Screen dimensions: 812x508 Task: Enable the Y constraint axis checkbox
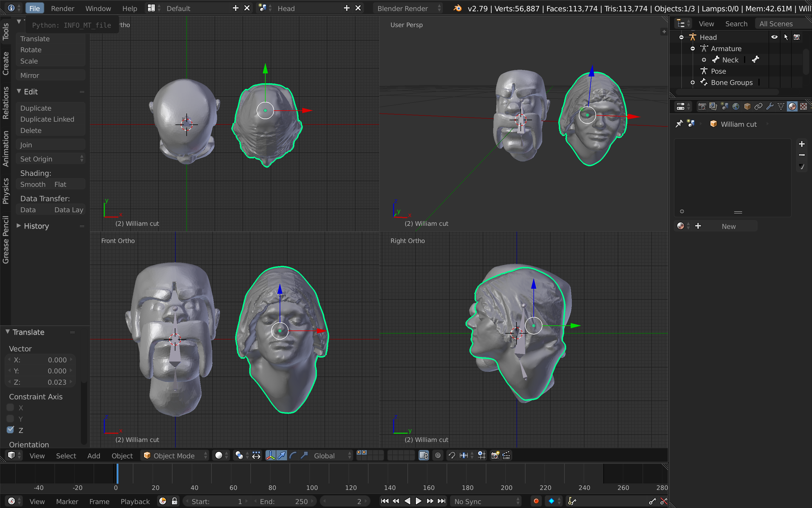[10, 419]
